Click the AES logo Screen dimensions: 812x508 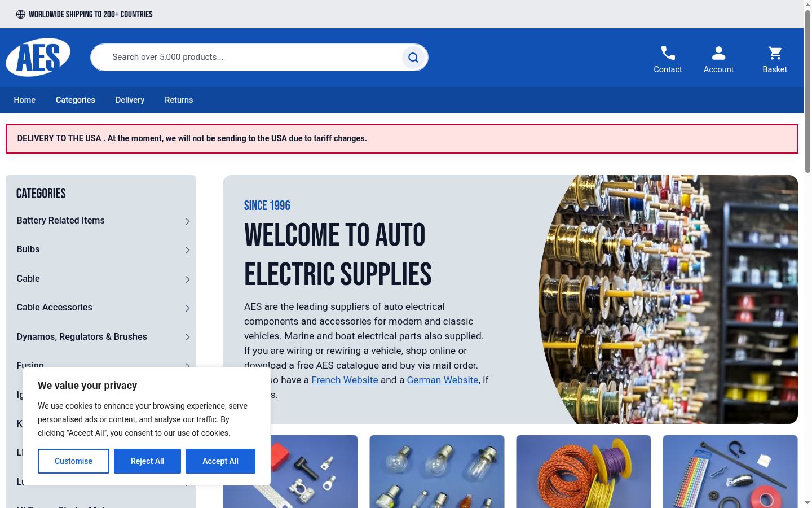click(x=38, y=57)
